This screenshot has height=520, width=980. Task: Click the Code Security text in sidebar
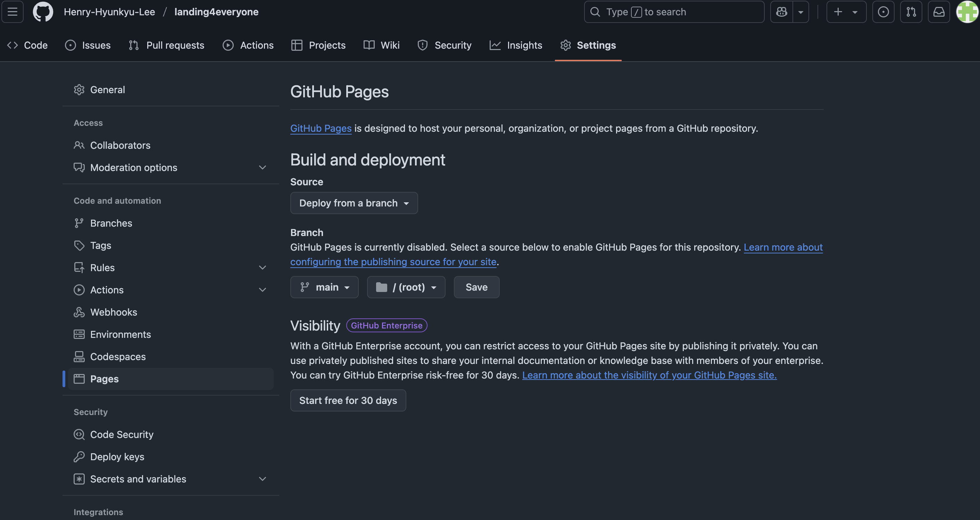point(122,435)
